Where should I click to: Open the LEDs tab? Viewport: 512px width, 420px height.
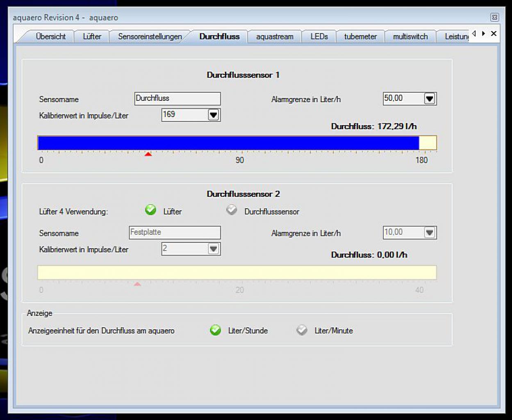coord(319,37)
